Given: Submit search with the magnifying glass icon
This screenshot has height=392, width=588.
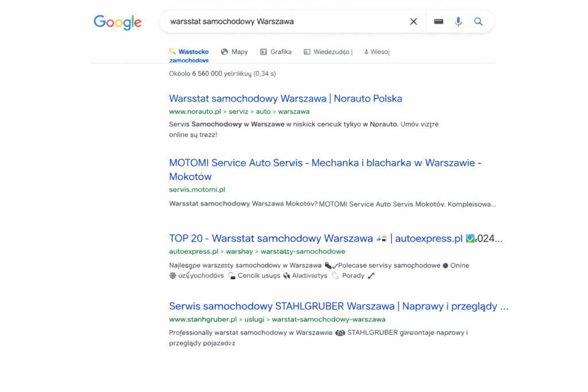Looking at the screenshot, I should (478, 22).
